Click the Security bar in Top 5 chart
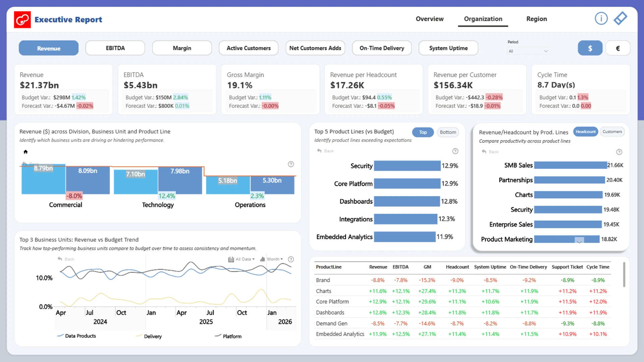644x362 pixels. 407,166
